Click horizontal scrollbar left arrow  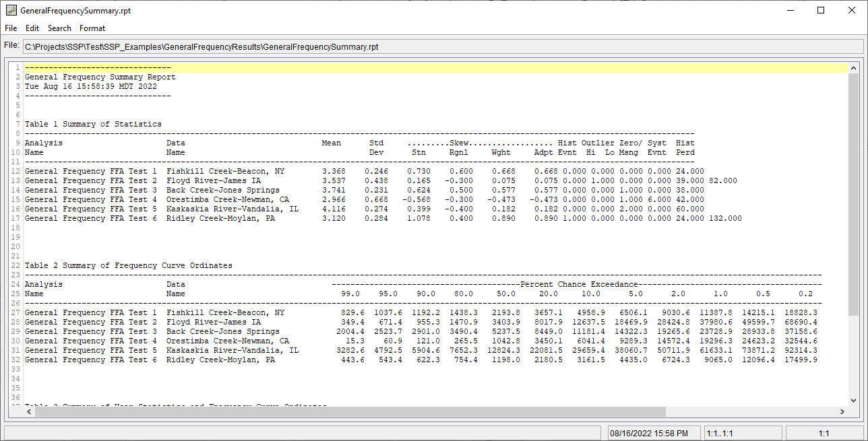(30, 412)
